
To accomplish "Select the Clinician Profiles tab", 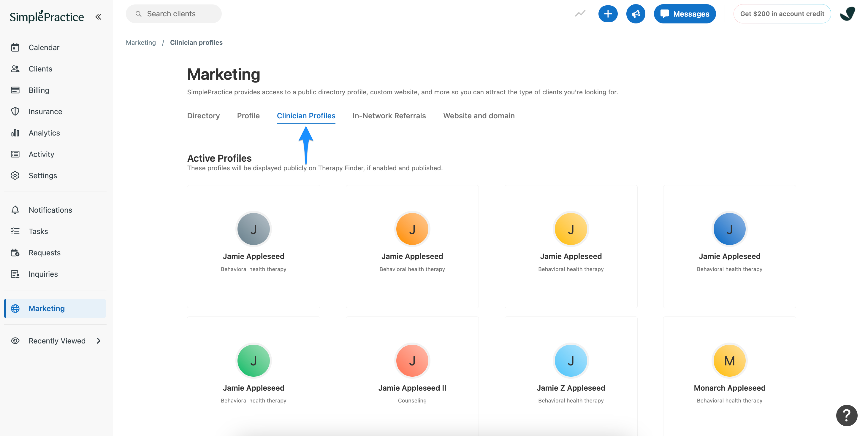I will click(306, 115).
